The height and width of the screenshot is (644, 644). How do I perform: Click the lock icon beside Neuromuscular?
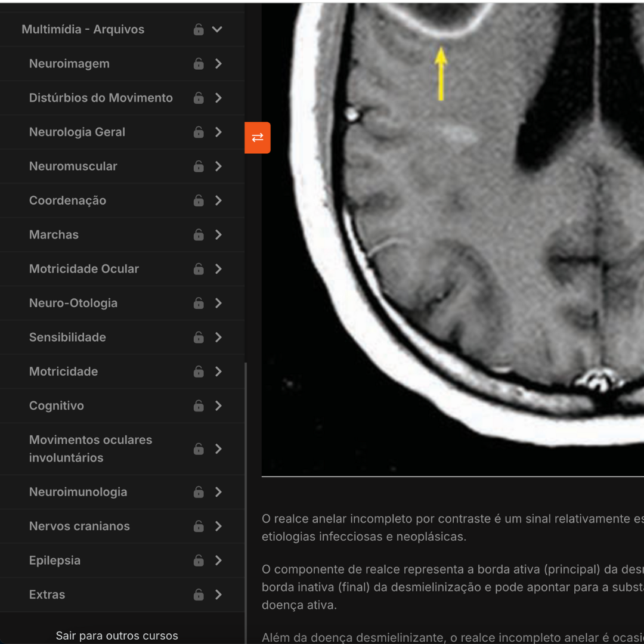[x=199, y=166]
